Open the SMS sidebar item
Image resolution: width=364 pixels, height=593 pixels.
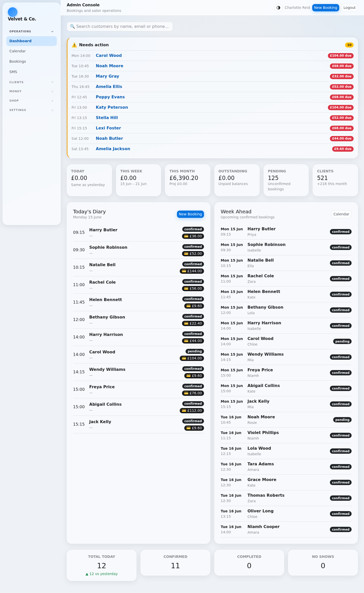click(x=32, y=72)
